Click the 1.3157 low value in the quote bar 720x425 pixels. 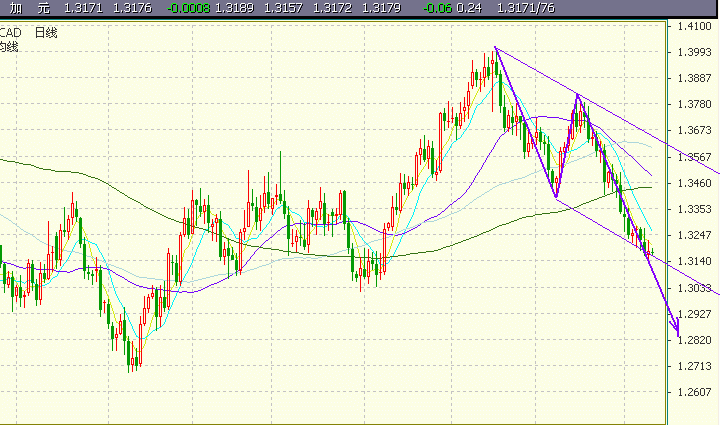(x=283, y=8)
